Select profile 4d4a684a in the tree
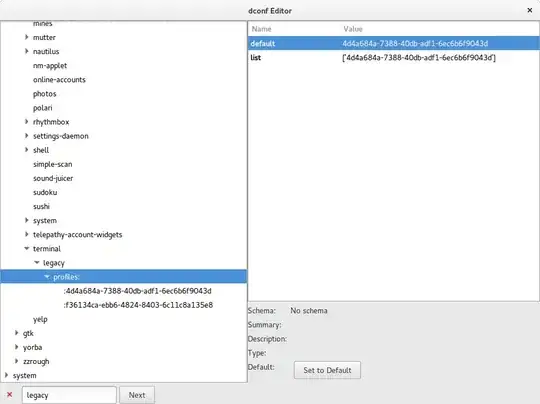The height and width of the screenshot is (404, 540). tap(137, 291)
